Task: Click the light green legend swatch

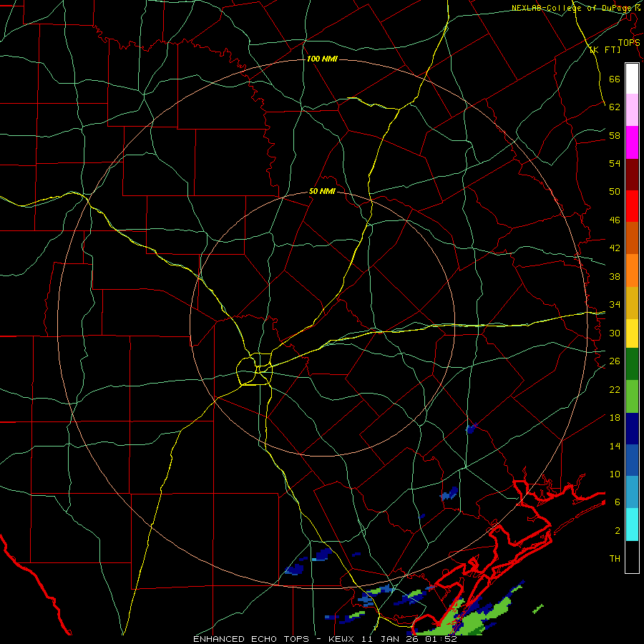Action: pos(632,396)
